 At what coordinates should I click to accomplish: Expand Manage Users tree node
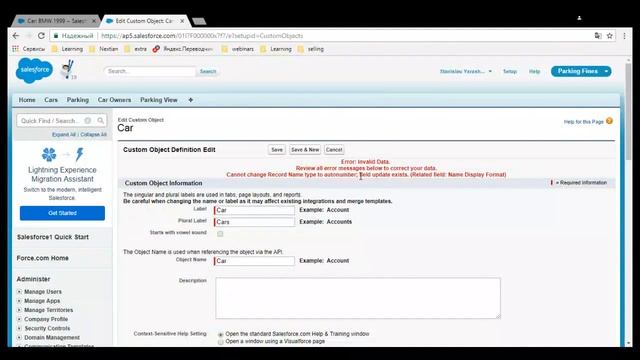pyautogui.click(x=19, y=291)
